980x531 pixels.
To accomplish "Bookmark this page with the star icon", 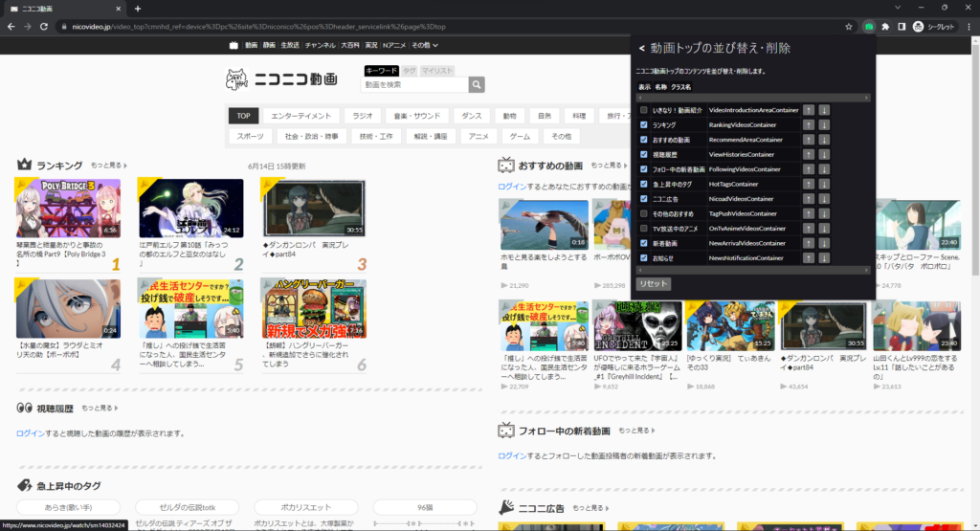I will 848,27.
